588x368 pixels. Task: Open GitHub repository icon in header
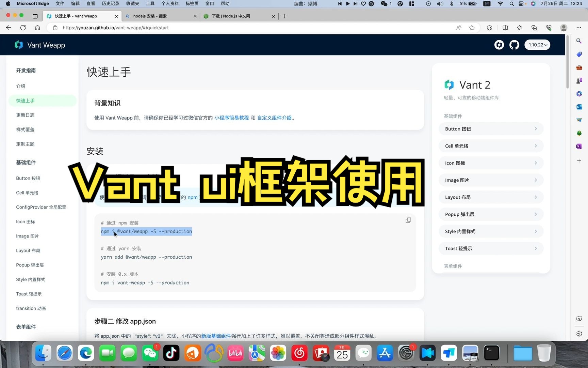tap(514, 45)
